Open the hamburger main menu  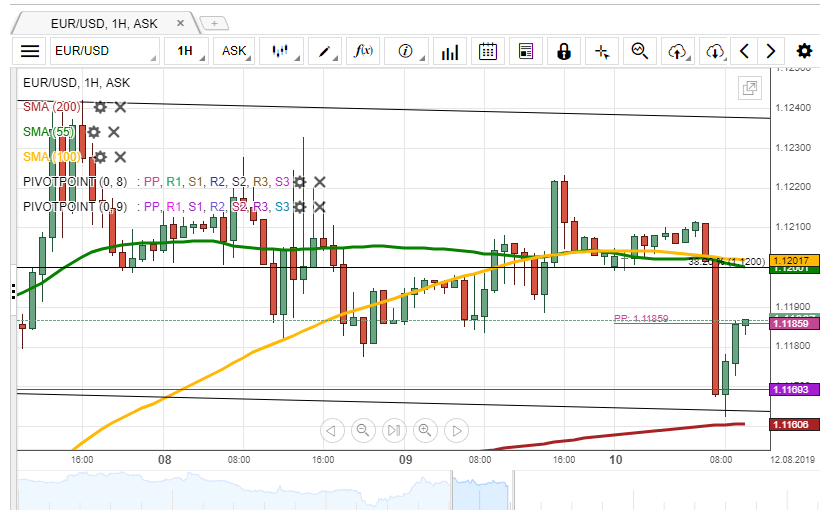[30, 51]
